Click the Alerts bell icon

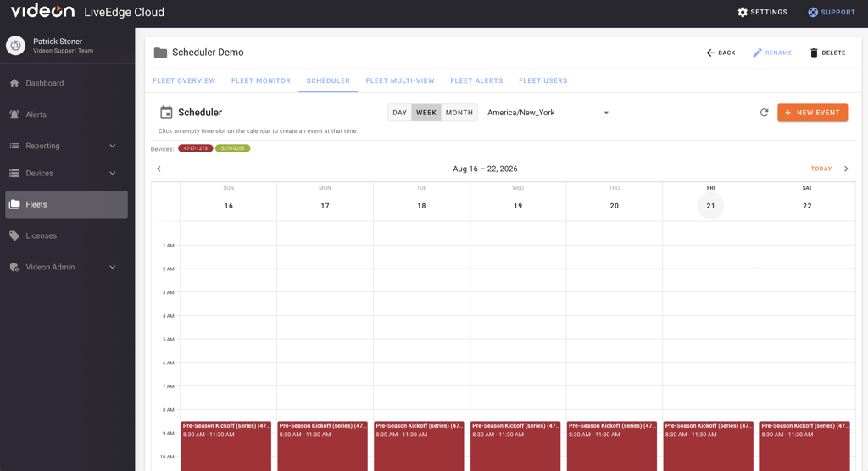(14, 114)
